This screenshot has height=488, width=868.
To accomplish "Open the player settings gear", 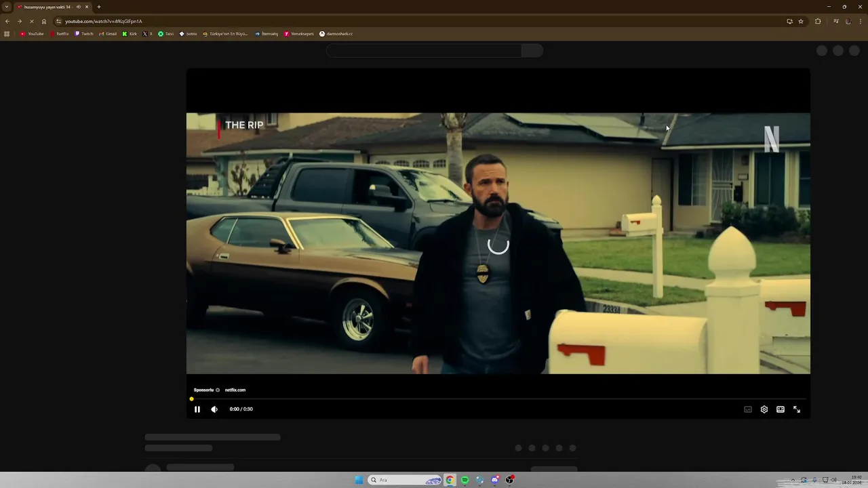I will pyautogui.click(x=764, y=409).
